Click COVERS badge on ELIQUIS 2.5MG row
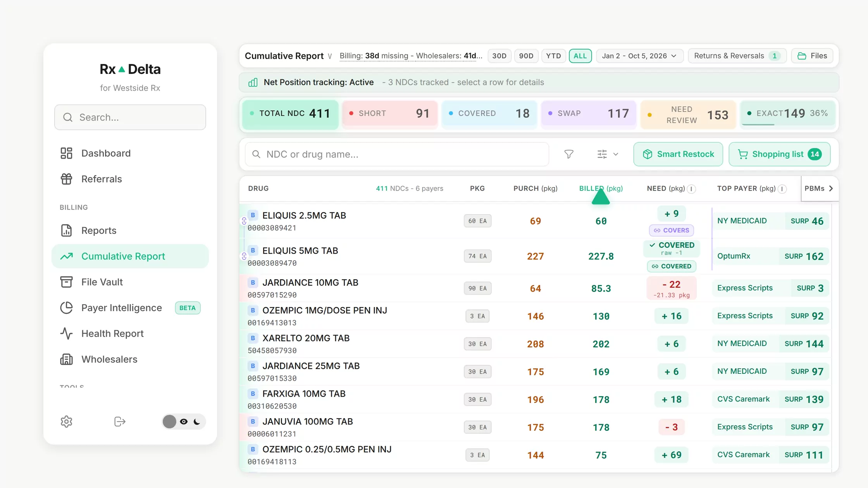 [672, 230]
